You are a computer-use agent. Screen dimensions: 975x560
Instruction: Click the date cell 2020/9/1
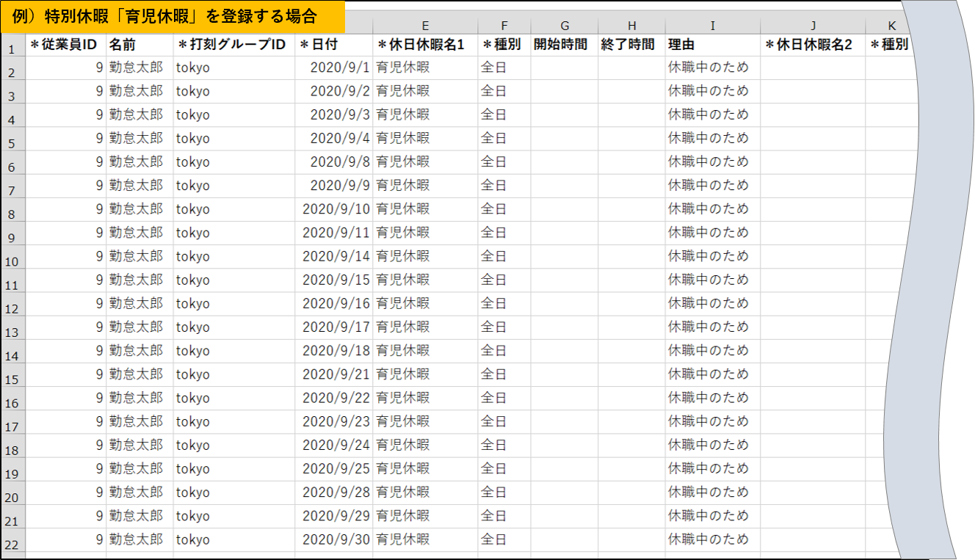pos(334,68)
